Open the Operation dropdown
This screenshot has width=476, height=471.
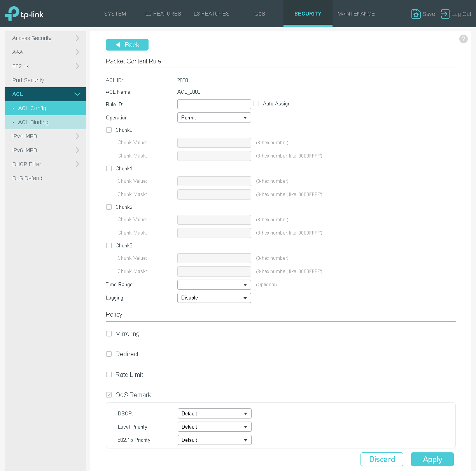(214, 117)
